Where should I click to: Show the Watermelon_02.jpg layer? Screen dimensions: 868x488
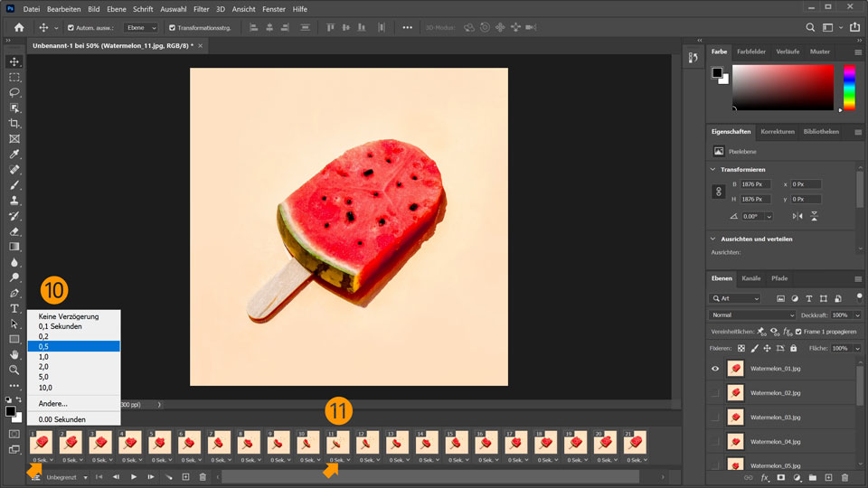715,393
